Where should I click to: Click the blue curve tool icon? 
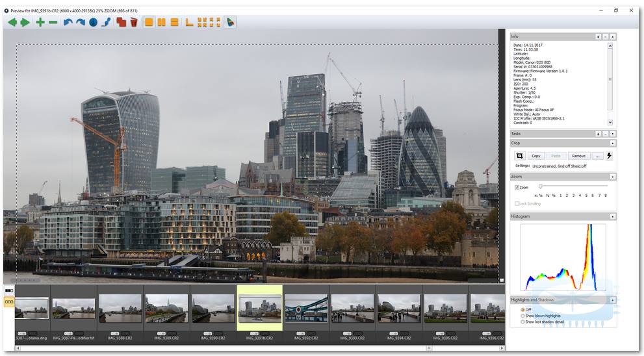tap(106, 22)
